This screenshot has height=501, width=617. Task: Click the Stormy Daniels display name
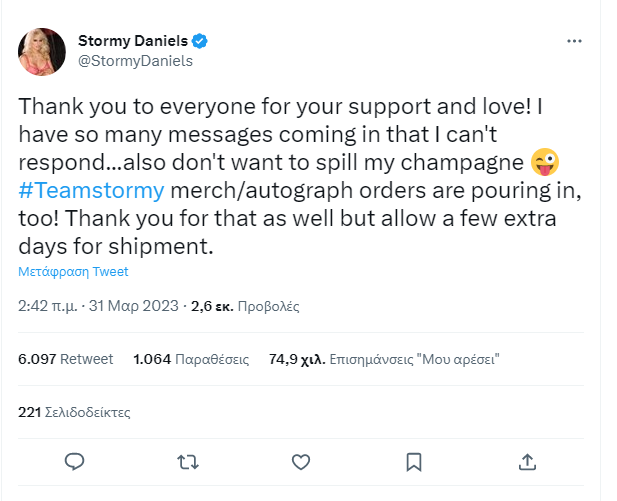(x=133, y=41)
